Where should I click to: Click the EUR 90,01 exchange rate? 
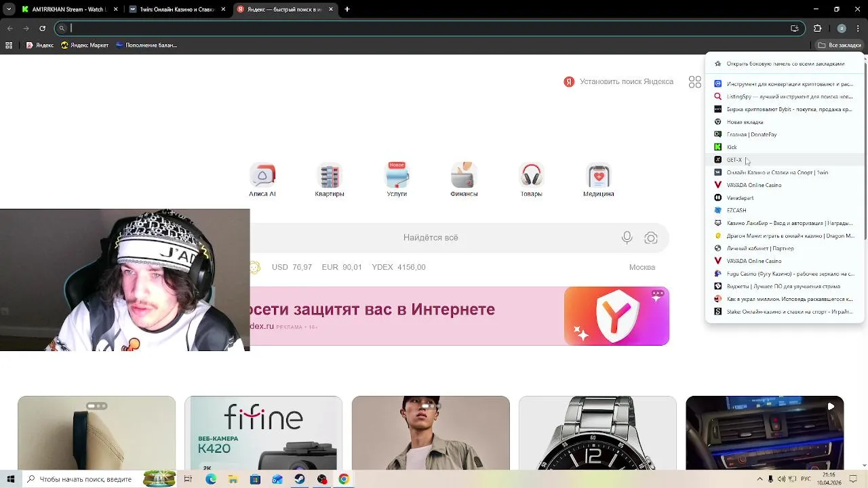[x=342, y=267]
